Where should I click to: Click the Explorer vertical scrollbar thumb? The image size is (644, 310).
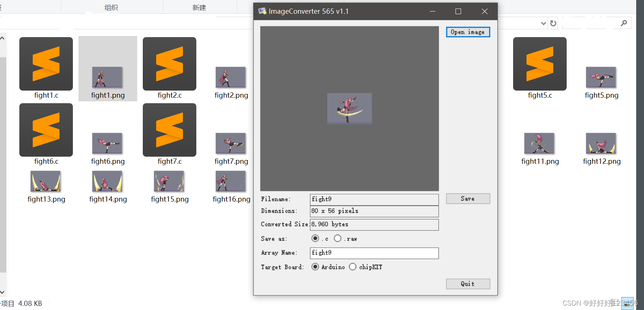click(x=3, y=164)
